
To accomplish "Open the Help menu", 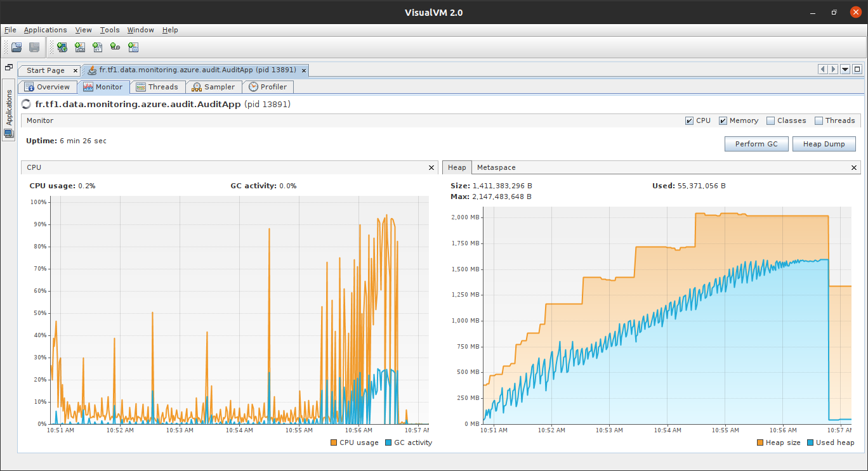I will (170, 30).
